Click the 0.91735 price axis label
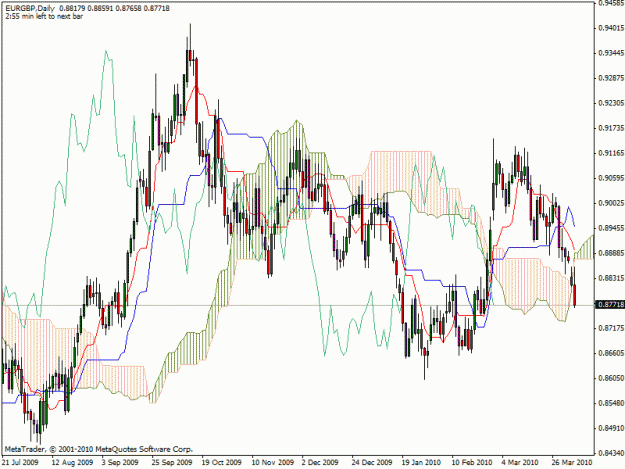This screenshot has width=625, height=469. 611,128
